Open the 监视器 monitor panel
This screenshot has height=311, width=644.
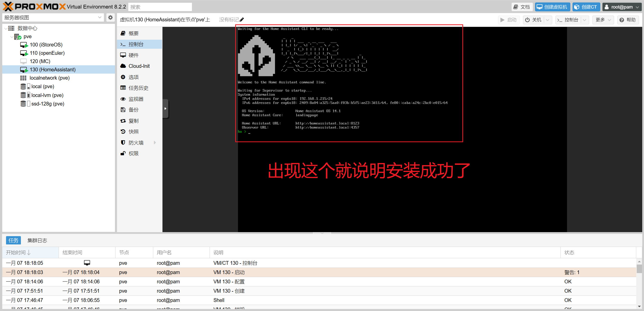point(136,99)
